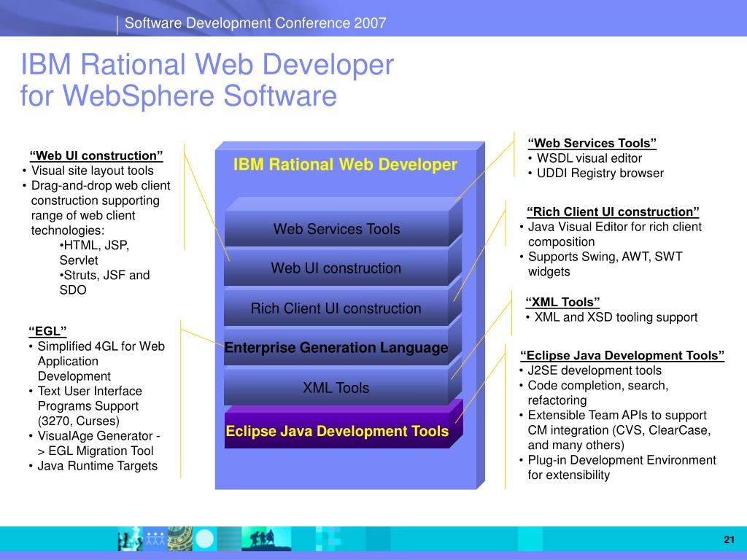This screenshot has height=560, width=747.
Task: Select the slide title 'IBM Rational Web Developer'
Action: pos(206,65)
